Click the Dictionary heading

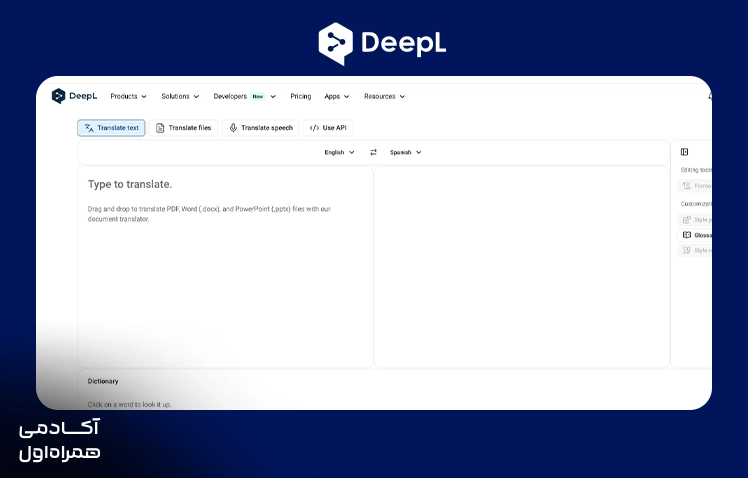[103, 381]
